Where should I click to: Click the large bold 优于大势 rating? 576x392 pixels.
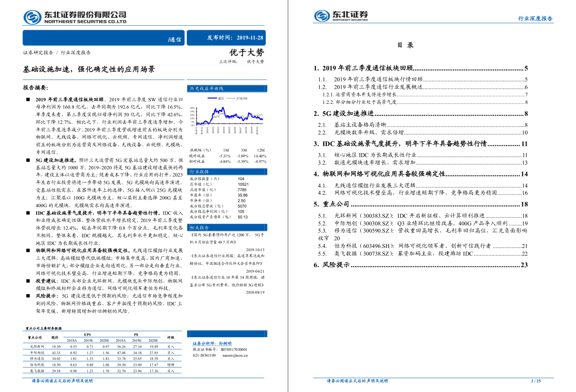[x=247, y=52]
